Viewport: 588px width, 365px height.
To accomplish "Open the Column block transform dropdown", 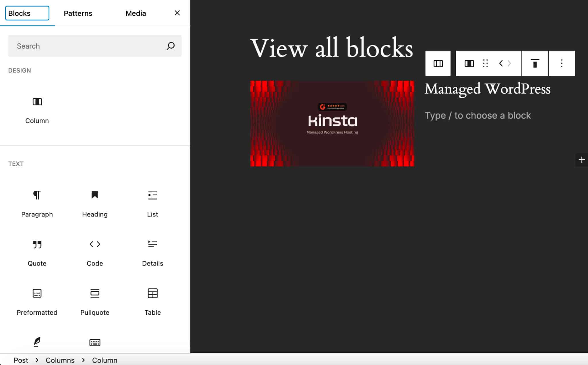I will [x=469, y=63].
